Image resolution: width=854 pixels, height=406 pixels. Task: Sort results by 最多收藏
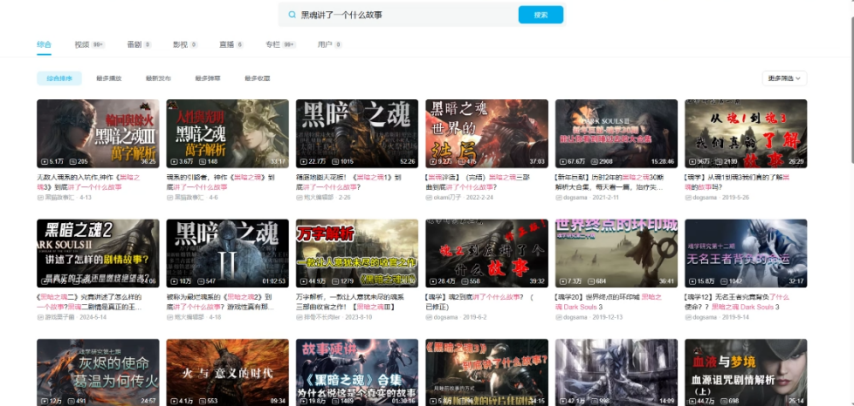[257, 78]
